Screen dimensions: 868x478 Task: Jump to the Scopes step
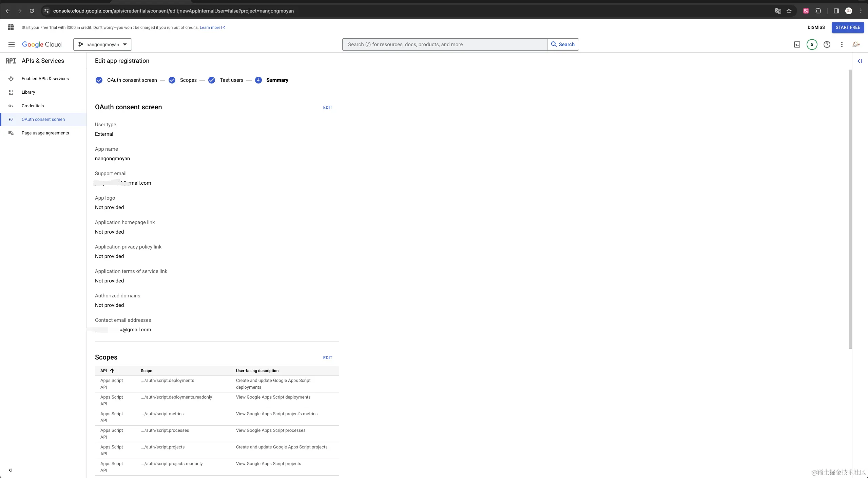click(x=188, y=80)
